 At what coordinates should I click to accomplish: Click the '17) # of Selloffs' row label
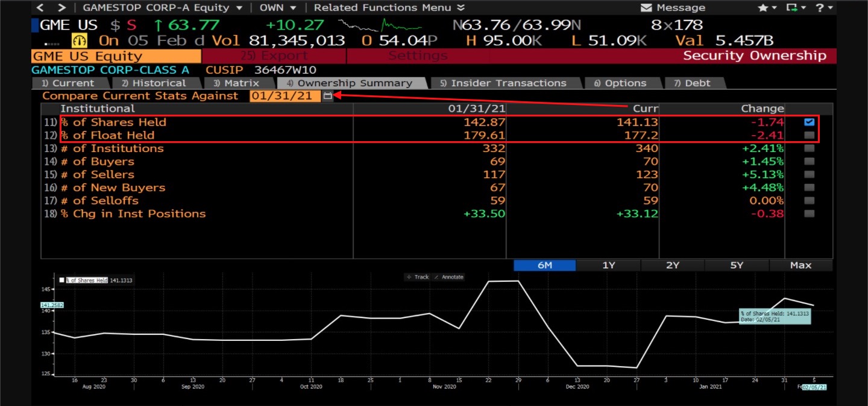coord(90,200)
